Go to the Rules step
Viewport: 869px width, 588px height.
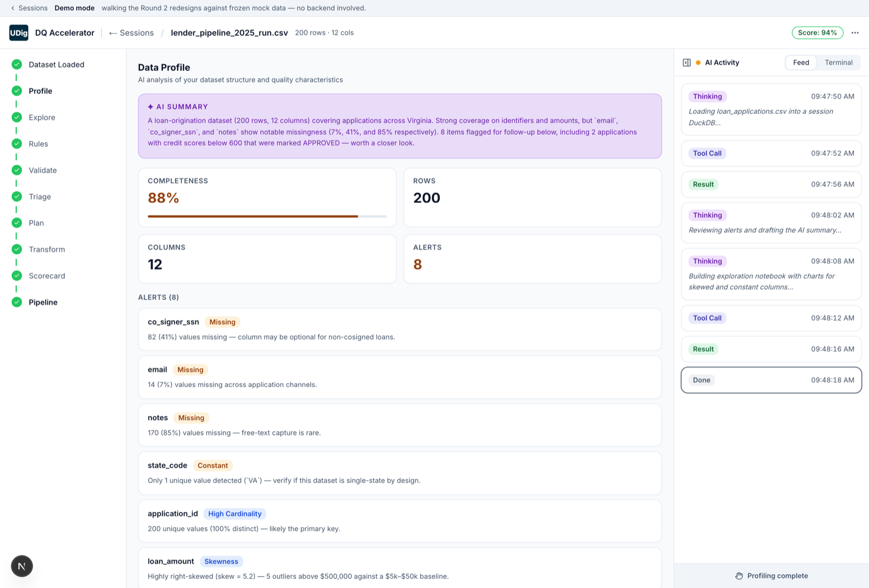coord(39,144)
